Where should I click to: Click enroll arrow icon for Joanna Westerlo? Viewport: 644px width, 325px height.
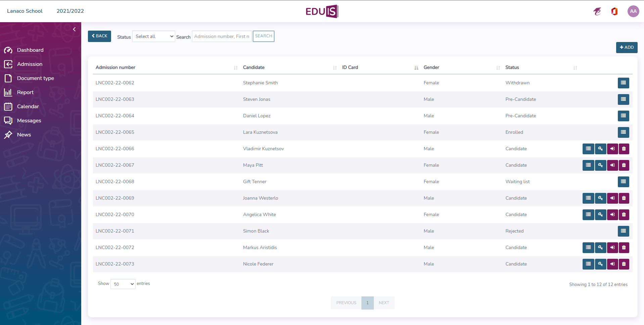tap(612, 198)
